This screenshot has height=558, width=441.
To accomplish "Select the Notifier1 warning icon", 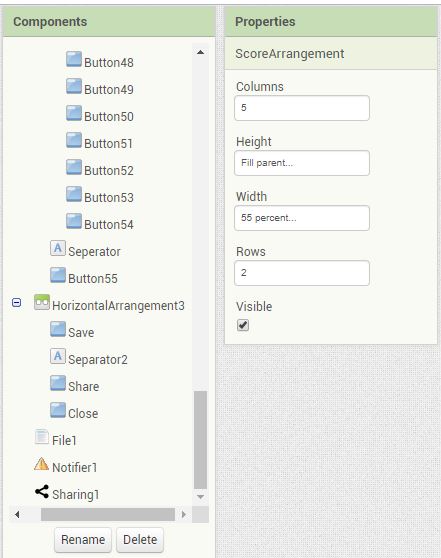I will 42,464.
